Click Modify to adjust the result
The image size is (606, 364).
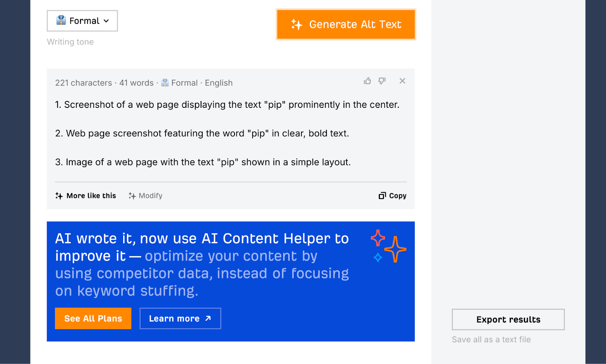click(145, 196)
